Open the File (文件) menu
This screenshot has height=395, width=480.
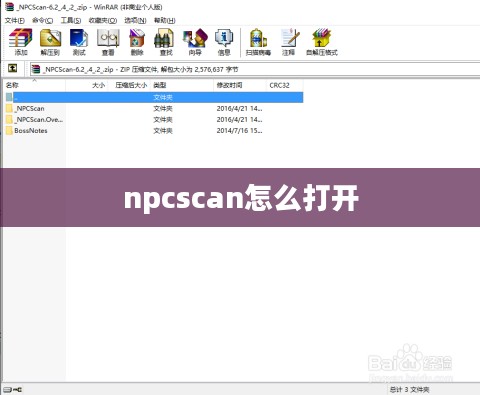pyautogui.click(x=15, y=20)
